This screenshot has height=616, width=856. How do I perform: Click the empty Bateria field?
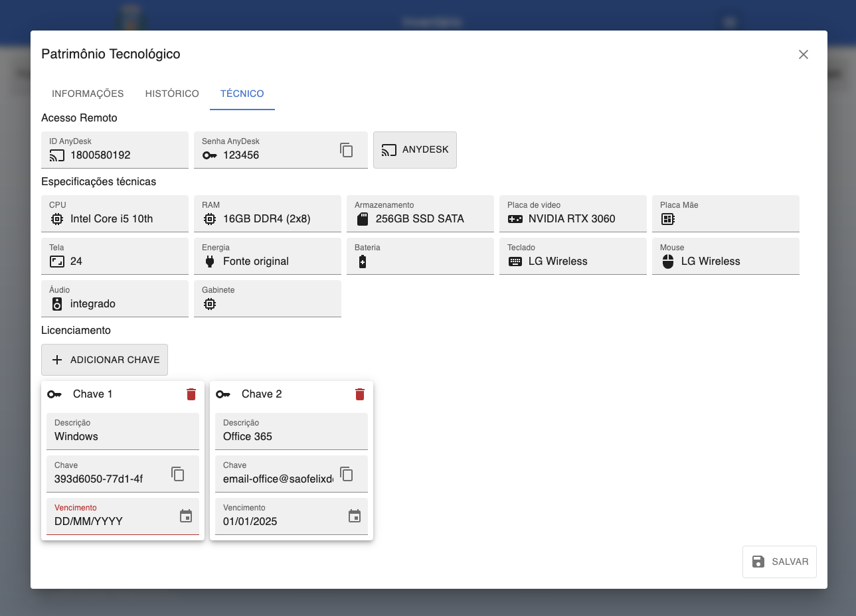coord(428,262)
